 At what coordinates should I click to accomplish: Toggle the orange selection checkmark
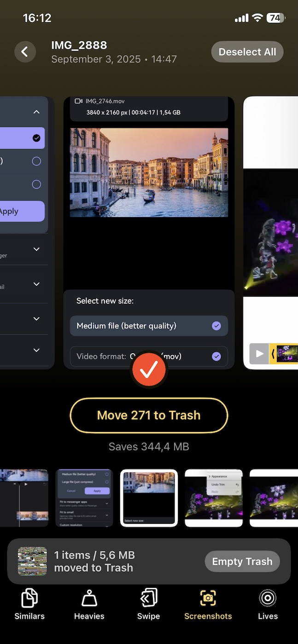(x=149, y=369)
